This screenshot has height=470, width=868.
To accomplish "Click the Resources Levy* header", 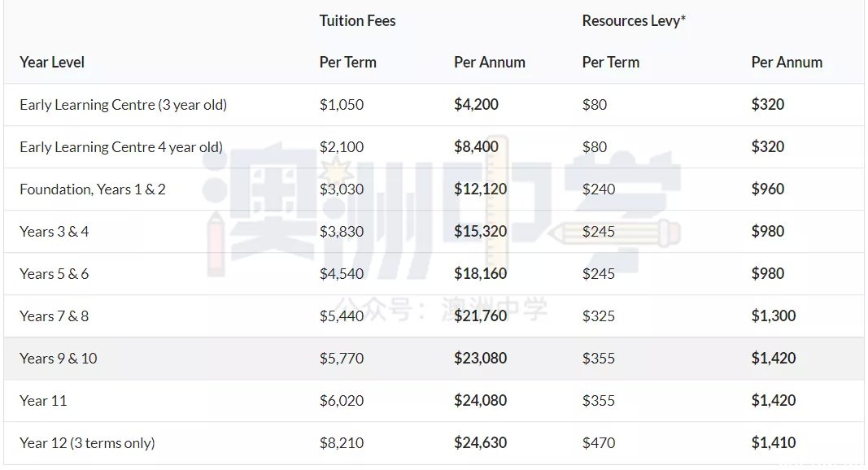I will click(x=634, y=20).
